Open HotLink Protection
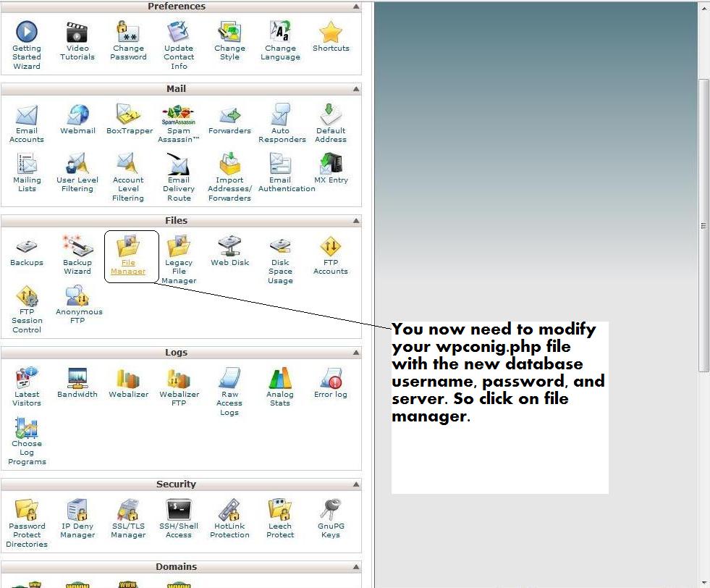710x588 pixels. tap(229, 518)
